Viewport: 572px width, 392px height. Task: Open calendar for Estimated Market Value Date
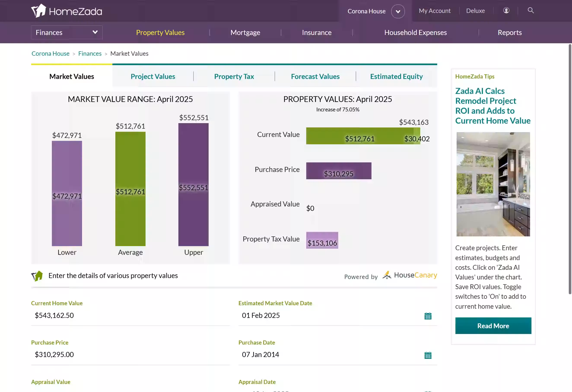(428, 316)
